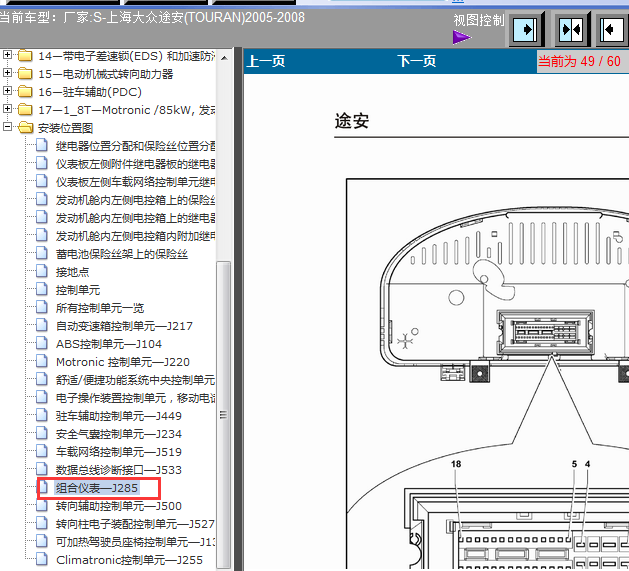The height and width of the screenshot is (571, 629).
Task: Click page icon beside 组合仪表—J285
Action: (43, 487)
